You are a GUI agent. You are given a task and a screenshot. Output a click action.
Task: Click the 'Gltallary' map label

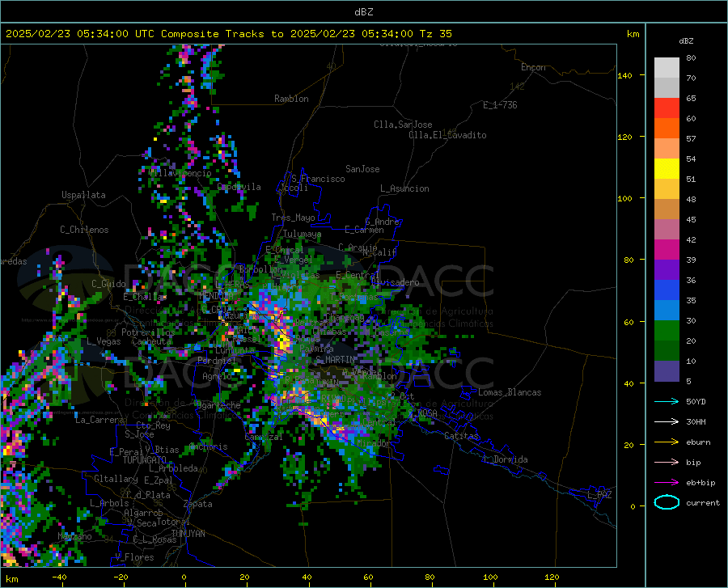116,479
